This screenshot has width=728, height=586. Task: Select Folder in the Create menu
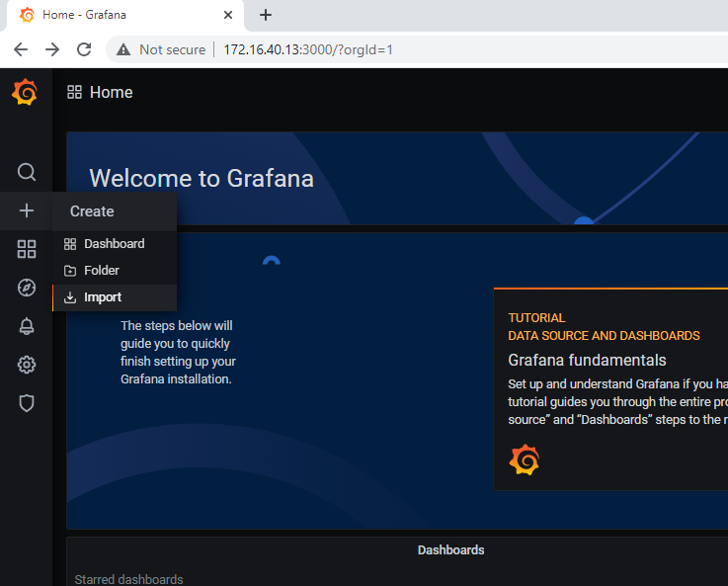(x=115, y=270)
